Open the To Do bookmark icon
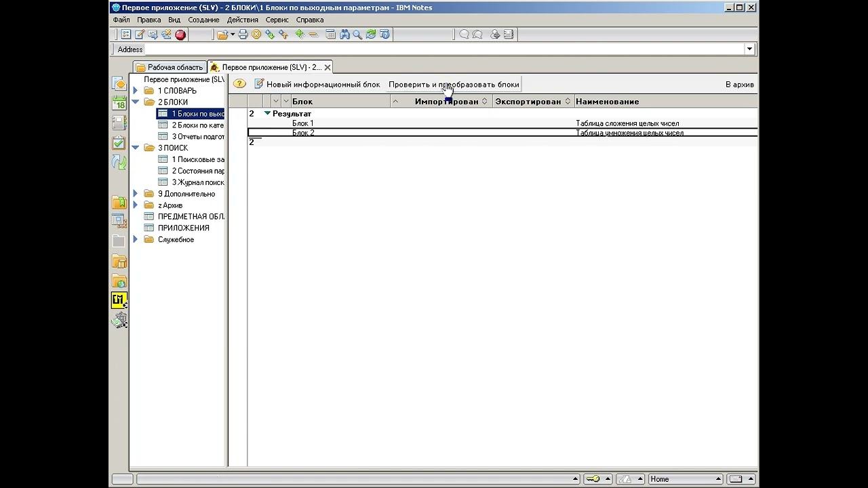Viewport: 868px width, 488px height. (x=119, y=142)
